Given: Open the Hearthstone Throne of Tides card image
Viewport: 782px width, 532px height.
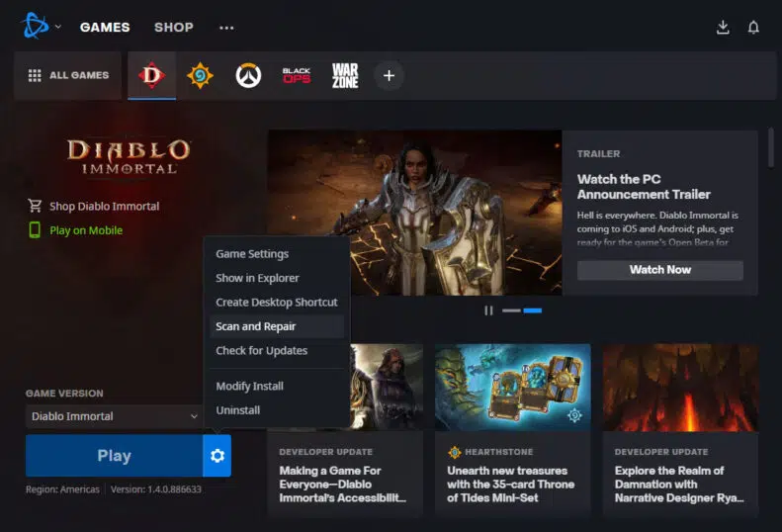Looking at the screenshot, I should point(513,388).
